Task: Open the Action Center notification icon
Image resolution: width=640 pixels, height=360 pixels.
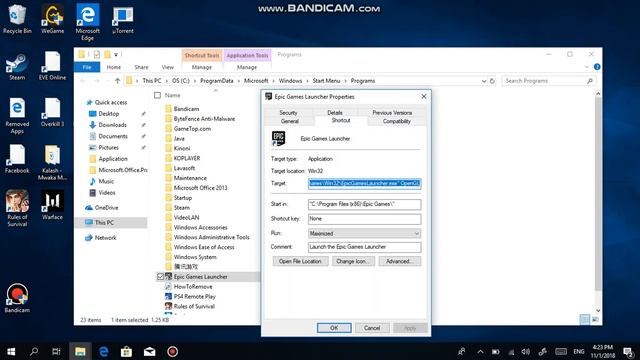Action: click(628, 351)
